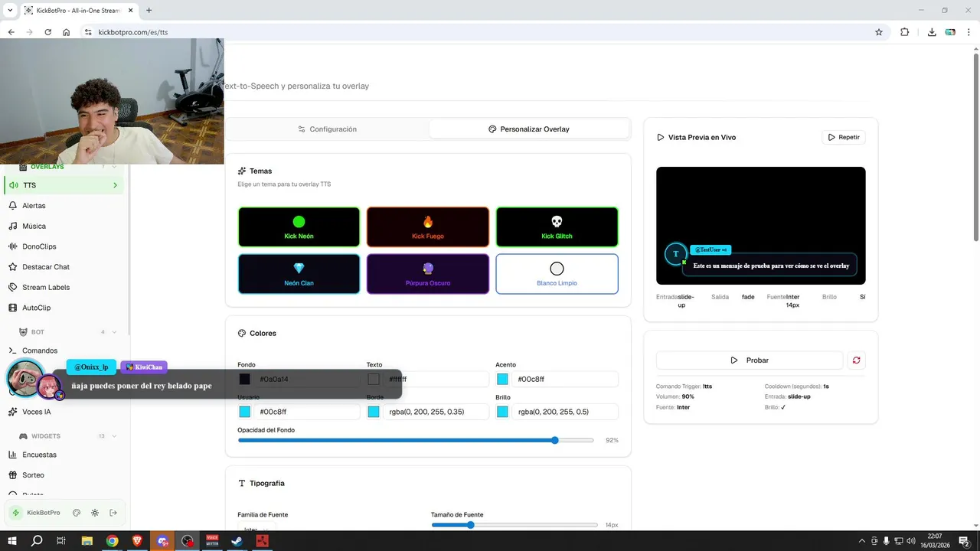Screen dimensions: 980x551
Task: Click the AutoClip icon in the sidebar
Action: coord(13,308)
